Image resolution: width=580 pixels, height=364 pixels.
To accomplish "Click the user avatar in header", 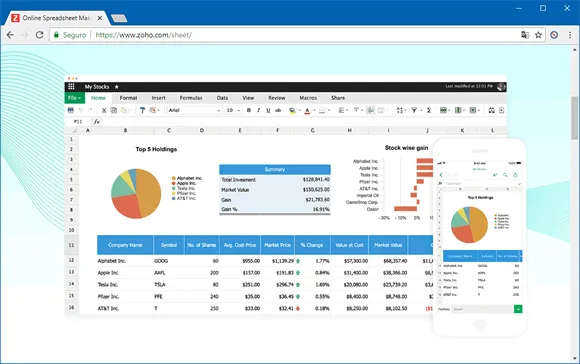I will (501, 87).
